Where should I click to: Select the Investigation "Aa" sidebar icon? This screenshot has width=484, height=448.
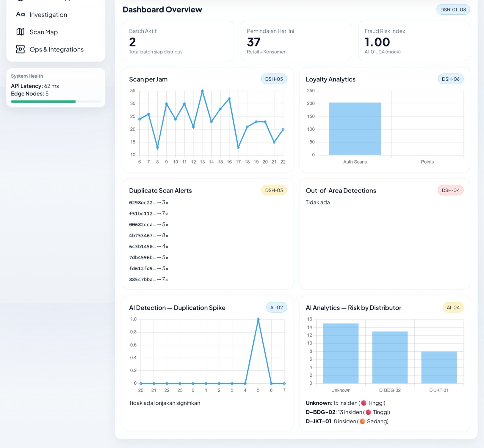tap(20, 14)
